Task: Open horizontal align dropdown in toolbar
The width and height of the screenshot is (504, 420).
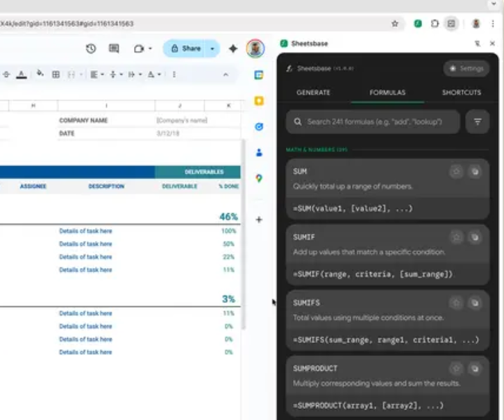Action: coord(96,74)
